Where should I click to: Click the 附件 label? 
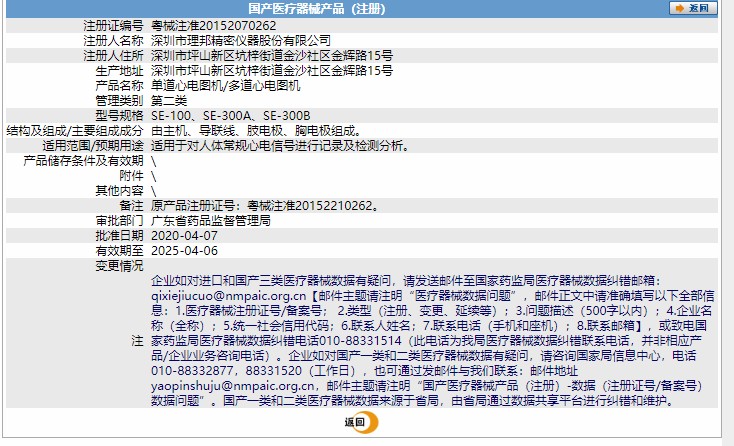pos(132,175)
